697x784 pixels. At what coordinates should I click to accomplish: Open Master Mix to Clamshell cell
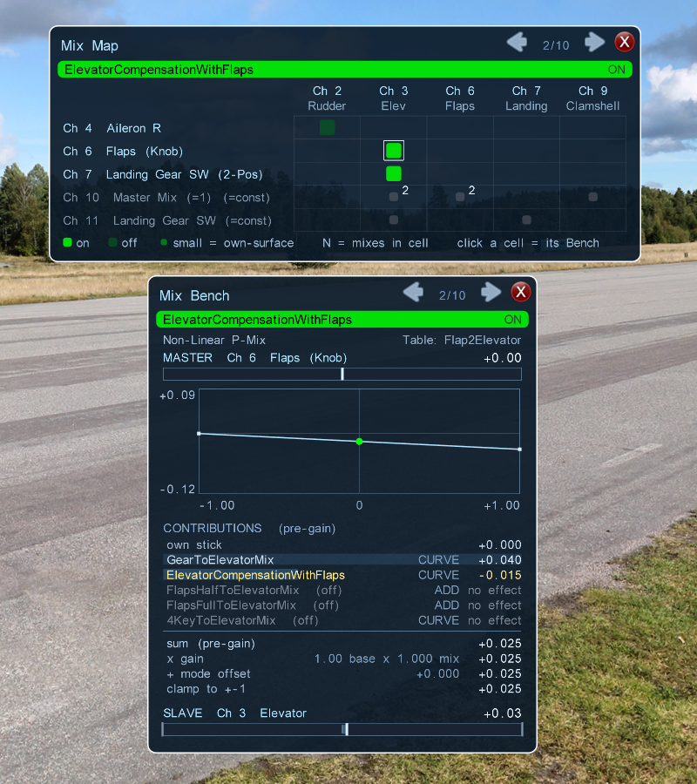(593, 197)
